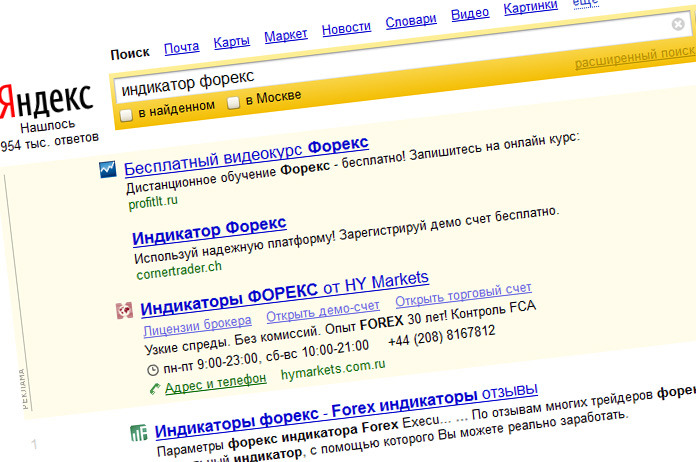Click the phone number '+44 (208) 8167812'

(441, 336)
